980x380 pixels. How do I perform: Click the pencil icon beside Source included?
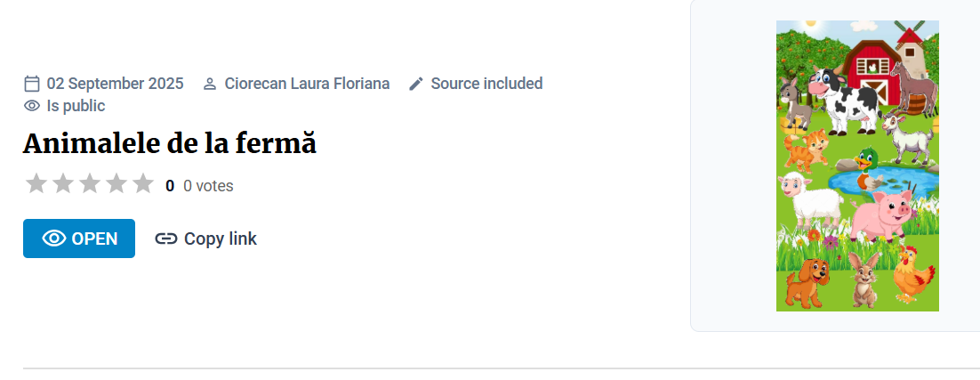coord(416,84)
